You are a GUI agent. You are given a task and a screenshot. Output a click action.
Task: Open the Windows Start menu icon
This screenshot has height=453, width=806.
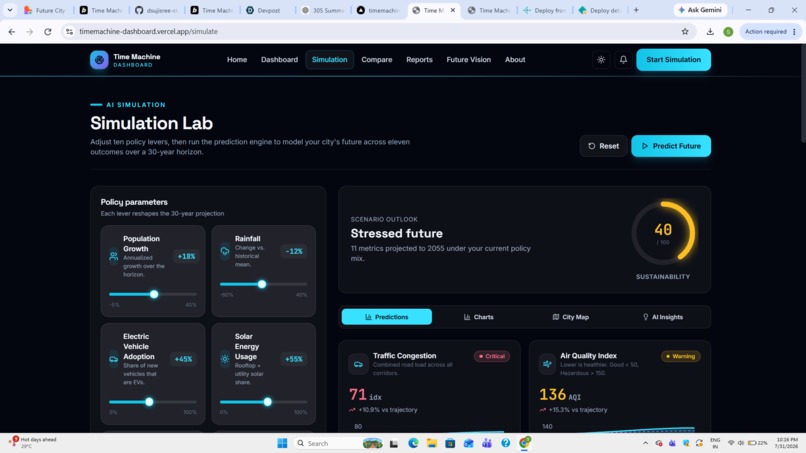(x=282, y=443)
